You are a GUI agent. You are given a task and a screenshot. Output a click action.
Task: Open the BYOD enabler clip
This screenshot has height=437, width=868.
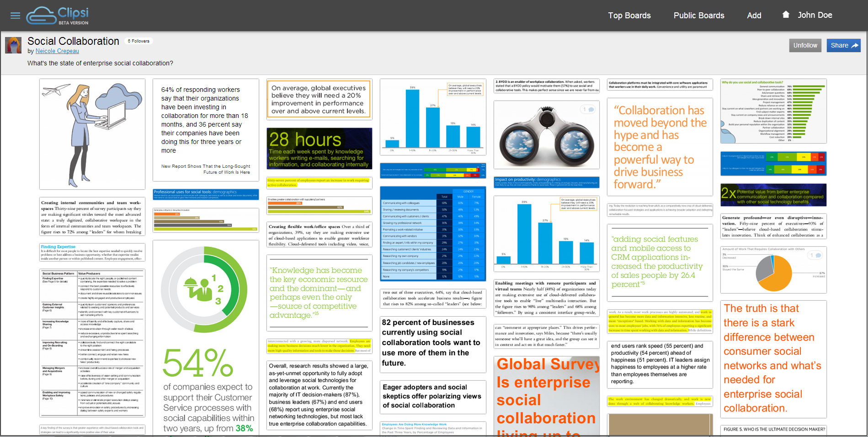pos(547,86)
